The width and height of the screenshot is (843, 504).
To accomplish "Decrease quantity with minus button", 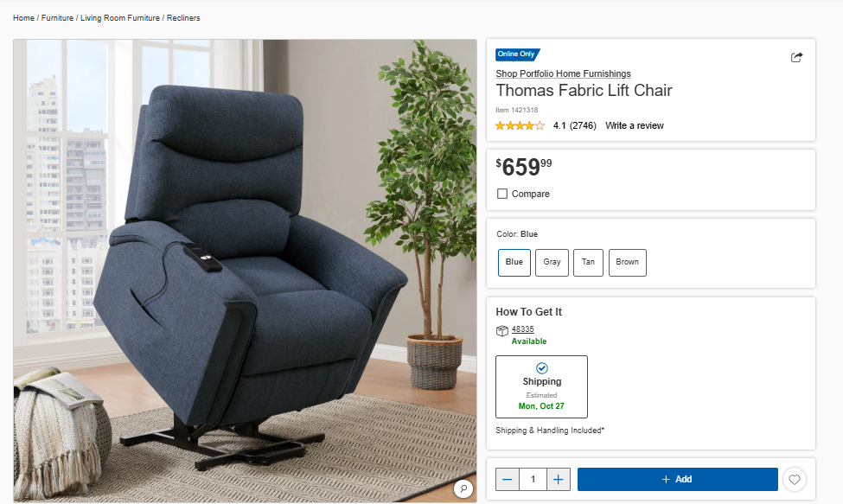I will 507,479.
